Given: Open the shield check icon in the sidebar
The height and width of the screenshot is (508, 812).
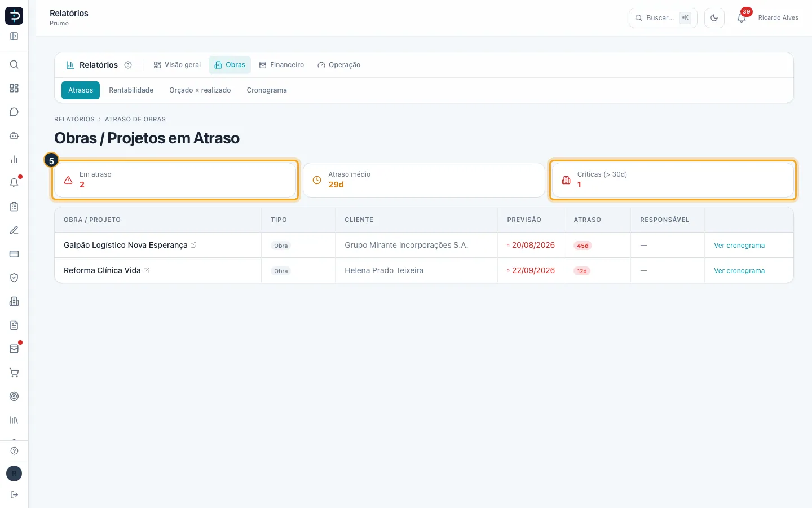Looking at the screenshot, I should click(x=14, y=278).
